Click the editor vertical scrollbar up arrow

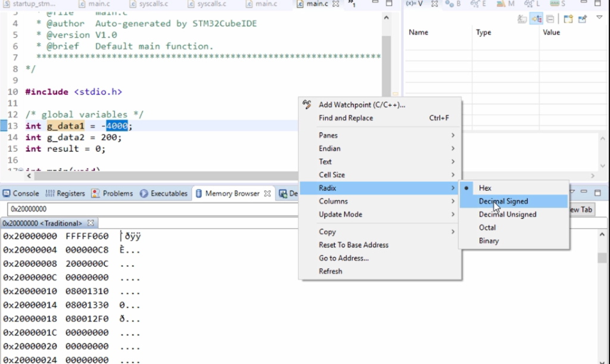pyautogui.click(x=386, y=17)
